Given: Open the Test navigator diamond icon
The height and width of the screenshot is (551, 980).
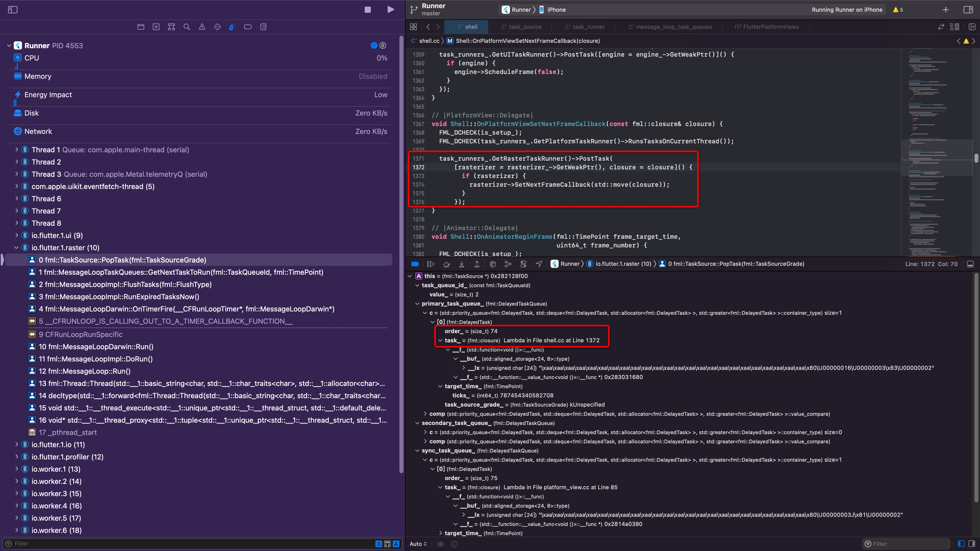Looking at the screenshot, I should [x=217, y=27].
